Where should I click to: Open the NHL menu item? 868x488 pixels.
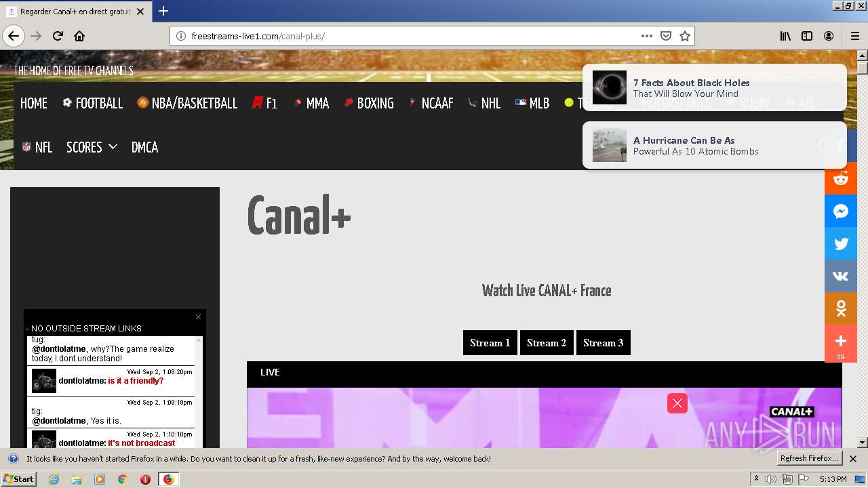point(484,103)
